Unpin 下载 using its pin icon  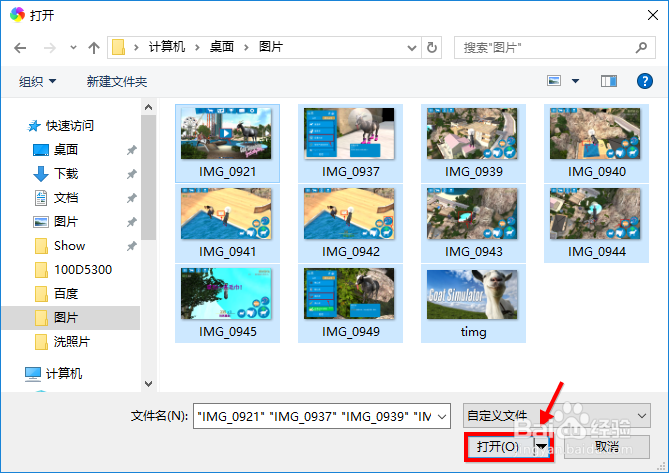point(131,174)
